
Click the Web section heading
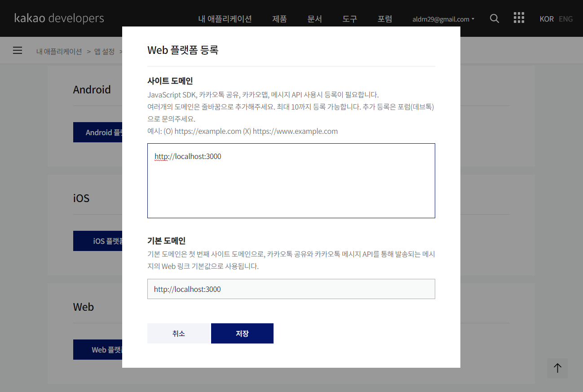pyautogui.click(x=84, y=307)
